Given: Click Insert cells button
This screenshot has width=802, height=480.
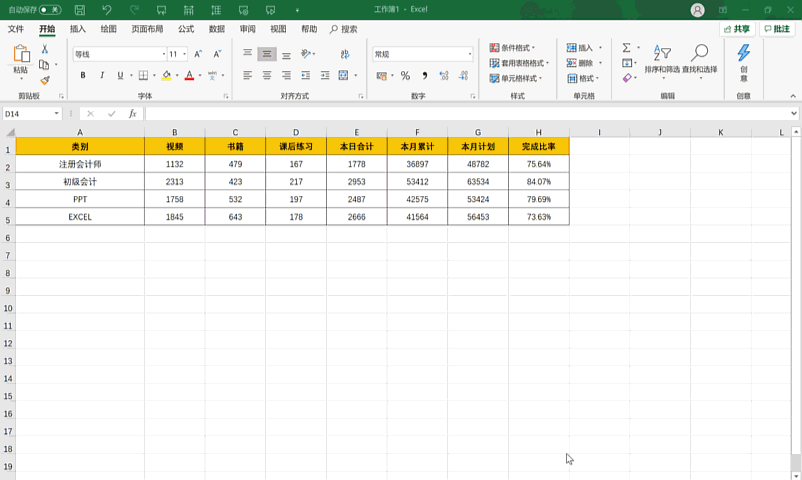Looking at the screenshot, I should 580,48.
